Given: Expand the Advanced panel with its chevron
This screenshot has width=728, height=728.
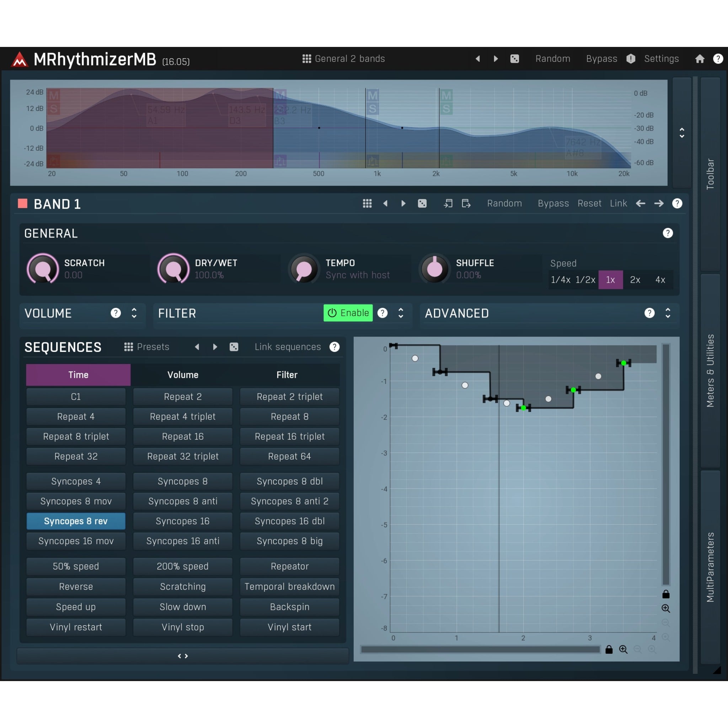Looking at the screenshot, I should click(668, 313).
